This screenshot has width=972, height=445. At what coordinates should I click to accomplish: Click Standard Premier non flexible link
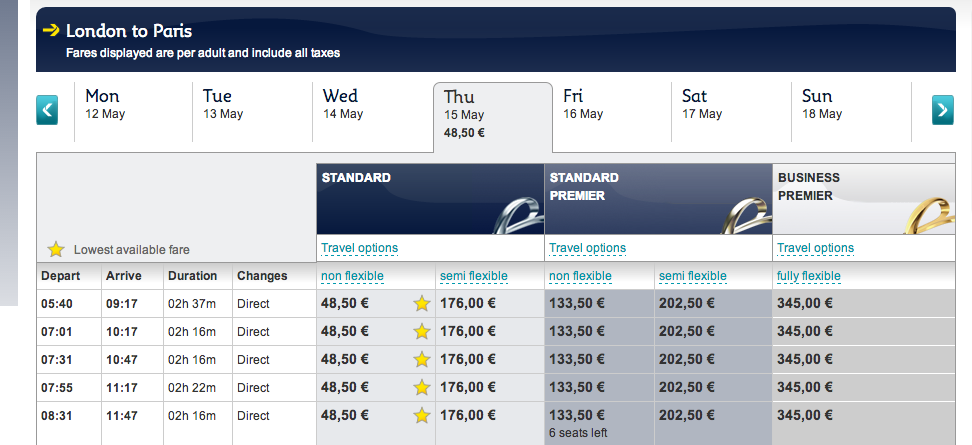(580, 276)
